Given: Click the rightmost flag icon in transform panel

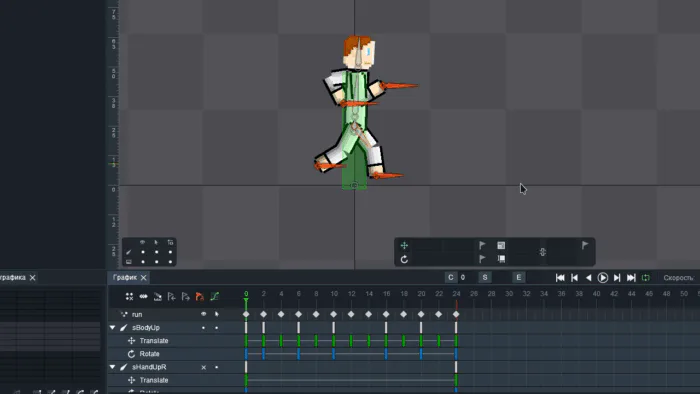Looking at the screenshot, I should click(x=585, y=245).
